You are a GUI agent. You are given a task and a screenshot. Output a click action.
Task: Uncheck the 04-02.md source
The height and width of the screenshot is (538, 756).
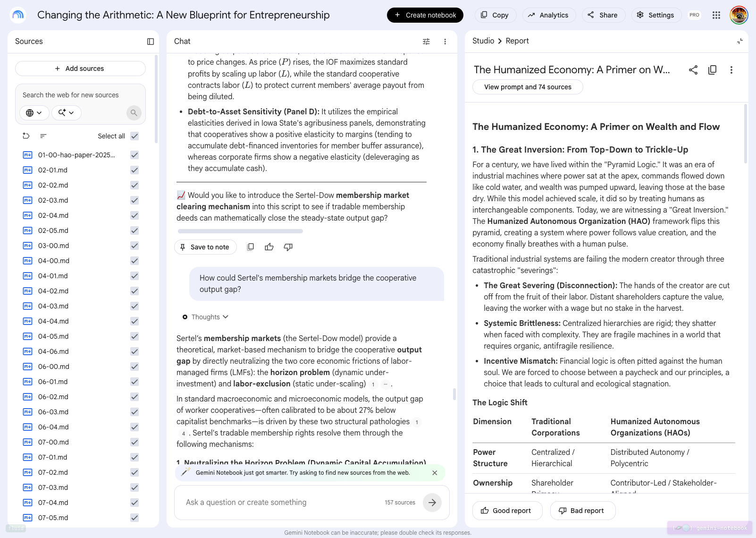134,291
